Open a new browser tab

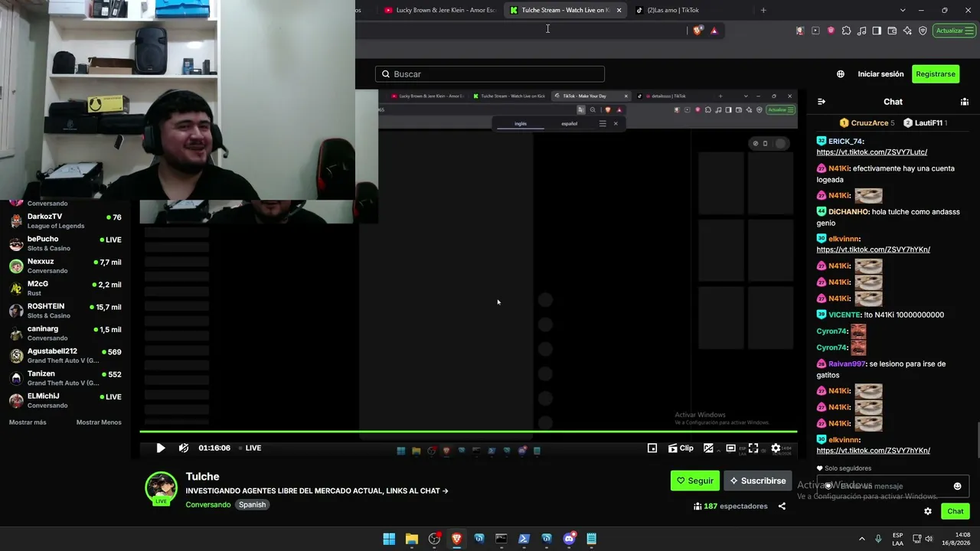coord(763,10)
